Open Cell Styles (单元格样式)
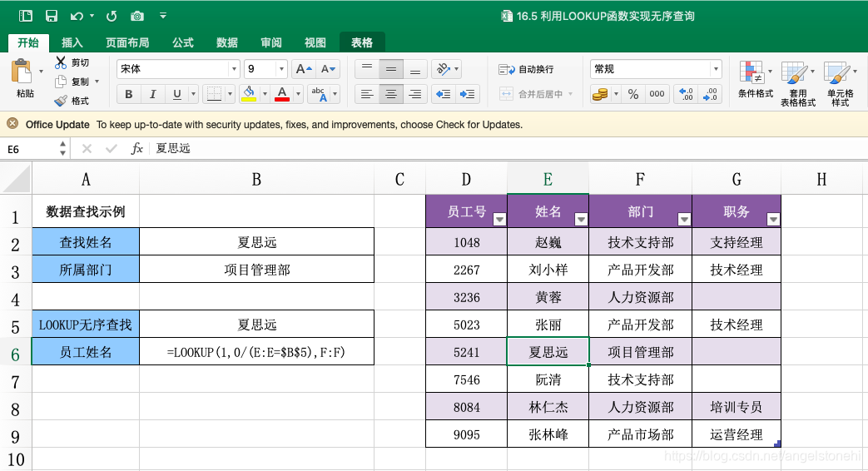 [840, 83]
